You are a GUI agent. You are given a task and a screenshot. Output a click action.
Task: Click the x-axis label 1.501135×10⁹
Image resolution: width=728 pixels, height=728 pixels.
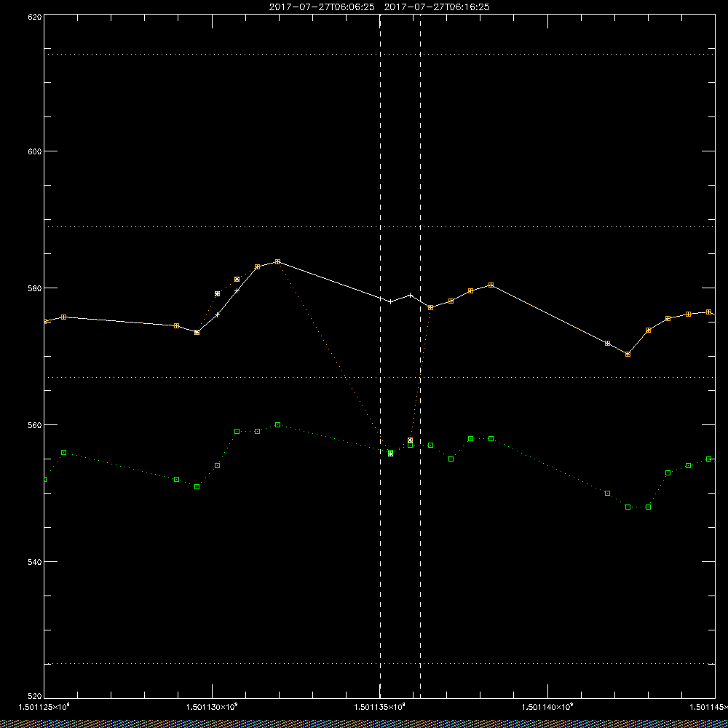379,707
